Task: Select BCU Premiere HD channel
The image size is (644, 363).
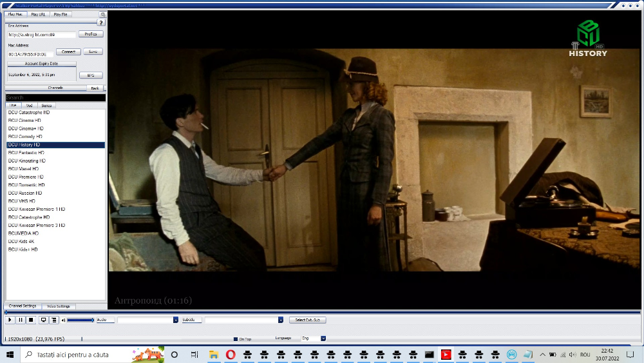Action: click(x=55, y=177)
